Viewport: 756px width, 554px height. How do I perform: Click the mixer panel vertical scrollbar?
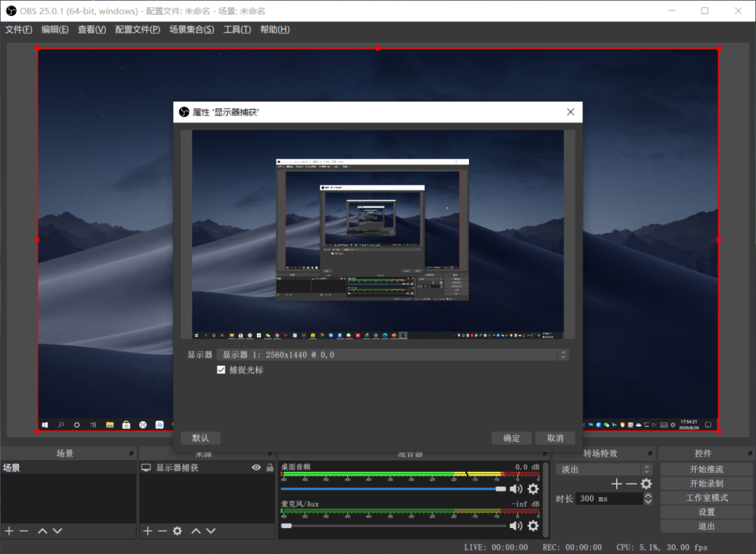point(545,499)
